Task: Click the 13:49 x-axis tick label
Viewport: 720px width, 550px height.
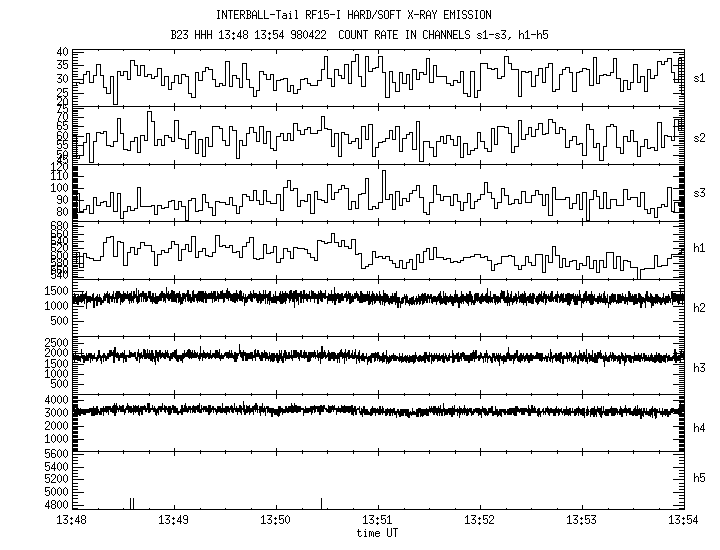Action: pyautogui.click(x=173, y=520)
